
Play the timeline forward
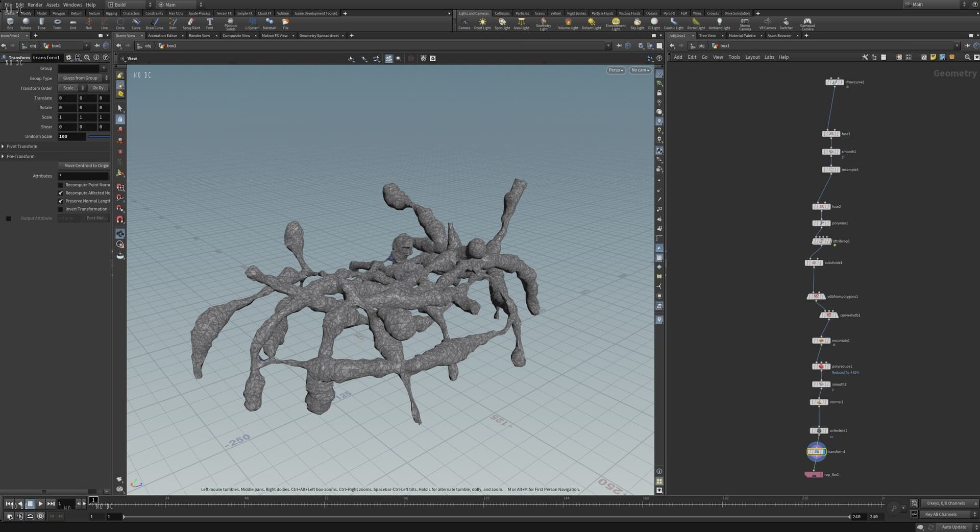(40, 504)
